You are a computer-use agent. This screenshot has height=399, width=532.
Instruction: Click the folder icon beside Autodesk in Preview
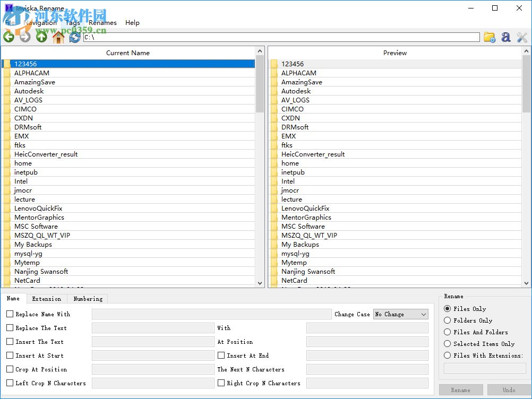click(x=274, y=91)
